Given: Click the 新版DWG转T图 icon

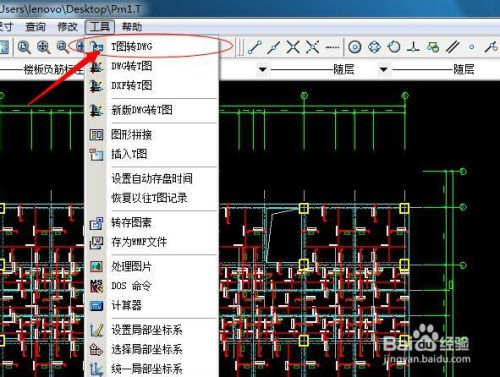Looking at the screenshot, I should (97, 110).
